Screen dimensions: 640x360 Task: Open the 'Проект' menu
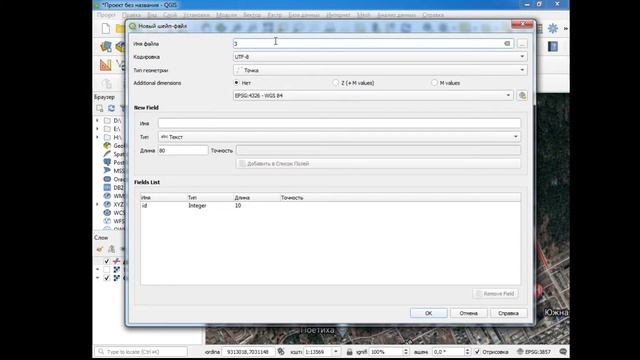106,15
